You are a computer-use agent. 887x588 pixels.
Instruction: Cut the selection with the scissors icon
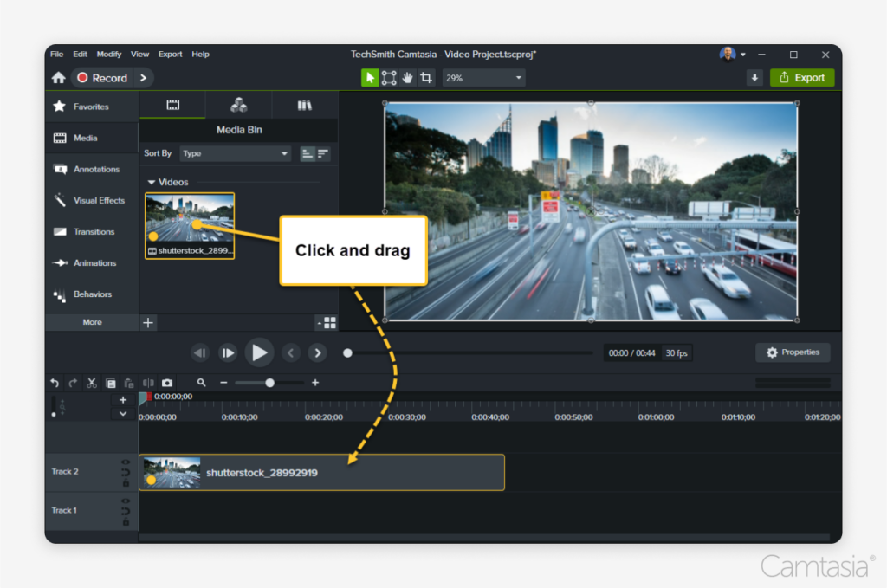[90, 382]
